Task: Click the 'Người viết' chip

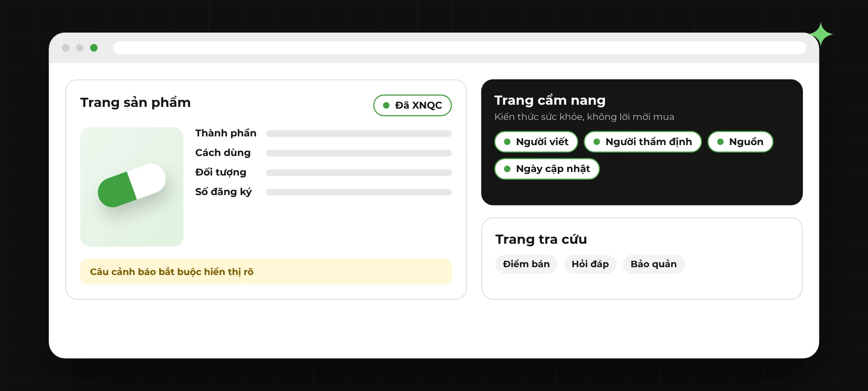Action: 536,142
